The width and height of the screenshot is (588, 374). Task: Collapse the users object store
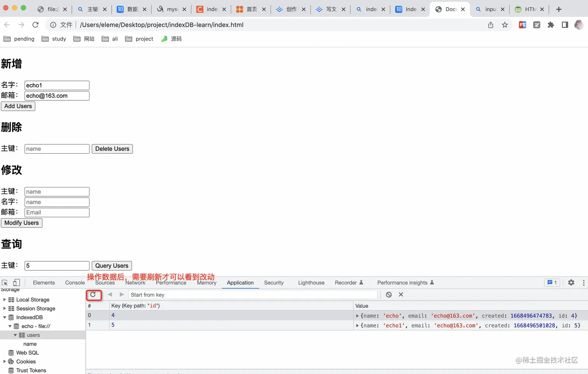(x=15, y=335)
